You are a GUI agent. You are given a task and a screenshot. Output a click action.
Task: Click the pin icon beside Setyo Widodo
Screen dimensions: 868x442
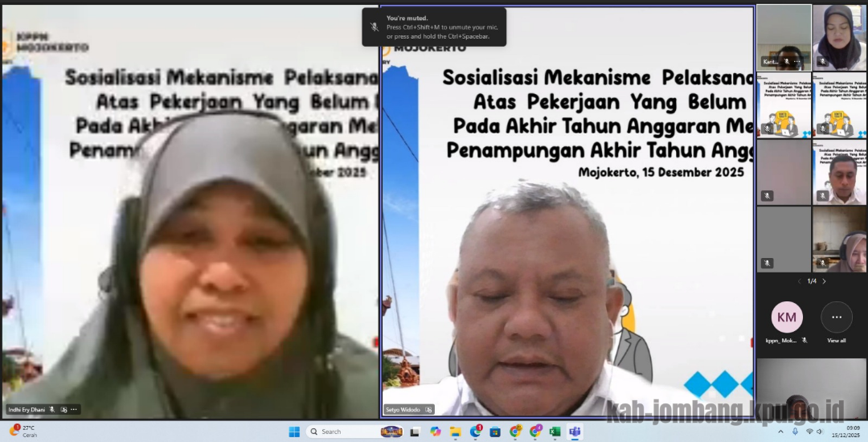(x=430, y=409)
